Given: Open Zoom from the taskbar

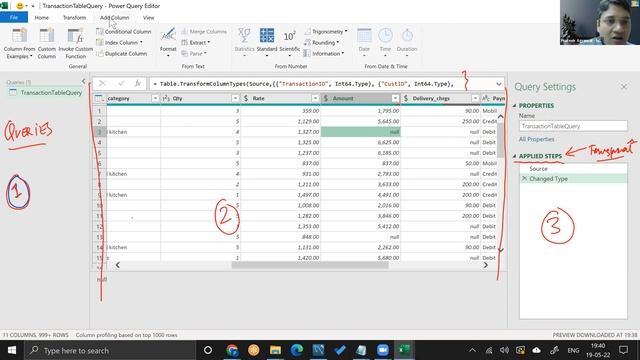Looking at the screenshot, I should tap(382, 350).
